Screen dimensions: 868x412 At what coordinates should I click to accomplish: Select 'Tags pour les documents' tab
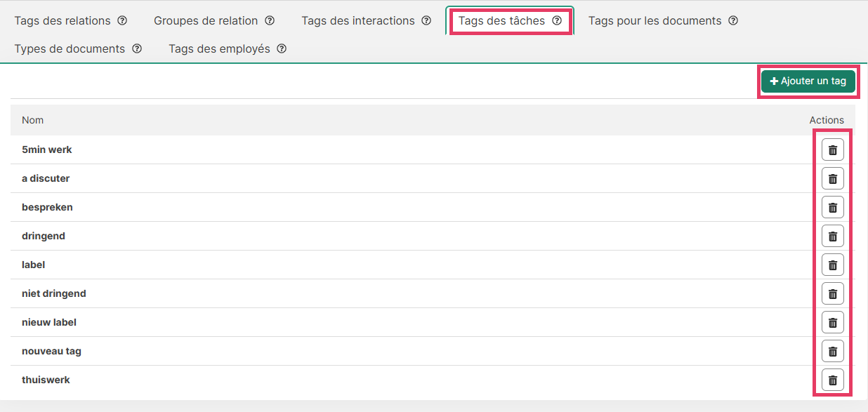655,20
